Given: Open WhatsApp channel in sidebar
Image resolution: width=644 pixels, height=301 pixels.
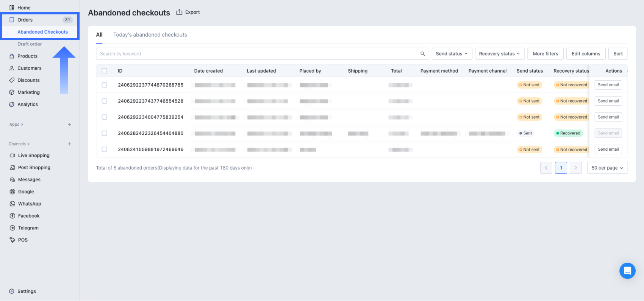Looking at the screenshot, I should [x=29, y=204].
